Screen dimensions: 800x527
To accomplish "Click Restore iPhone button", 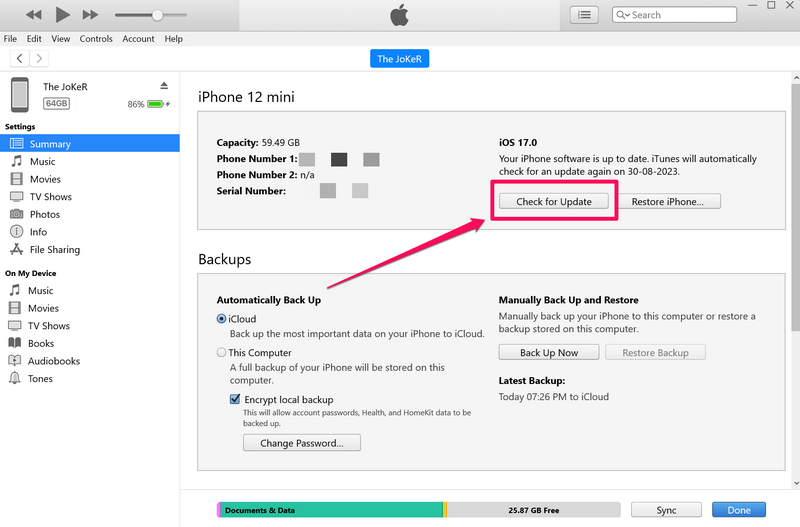I will pos(667,202).
